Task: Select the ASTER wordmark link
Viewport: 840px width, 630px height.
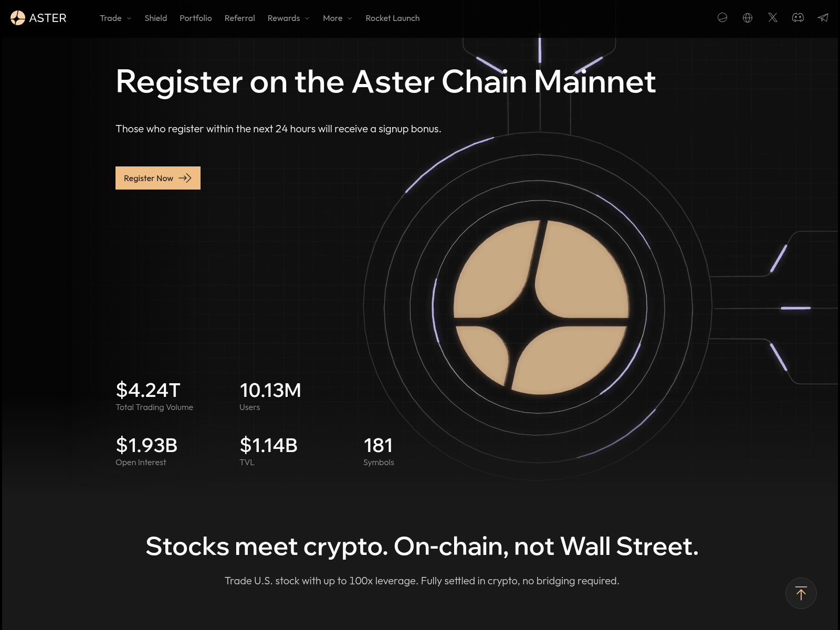Action: pos(48,18)
